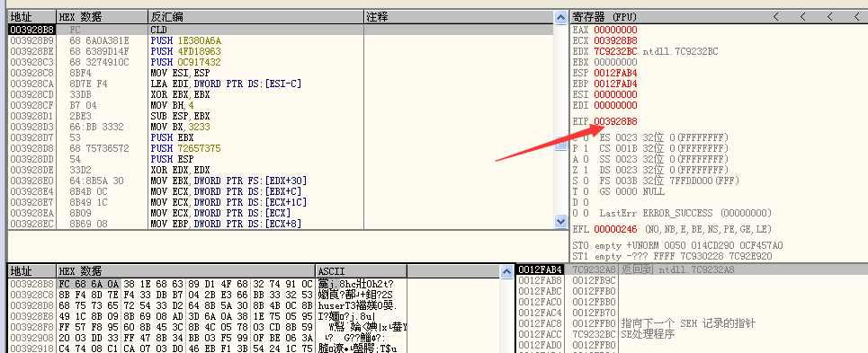Click the ST1 empty FPU register line
The height and width of the screenshot is (353, 868).
coord(673,256)
